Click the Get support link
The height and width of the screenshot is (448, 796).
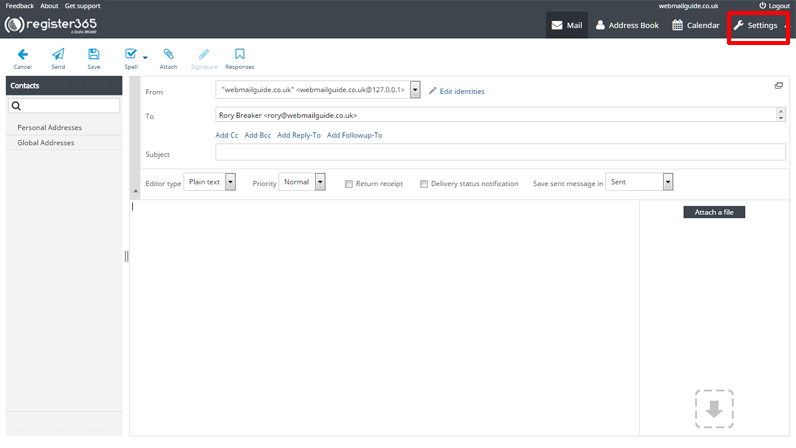(x=82, y=6)
